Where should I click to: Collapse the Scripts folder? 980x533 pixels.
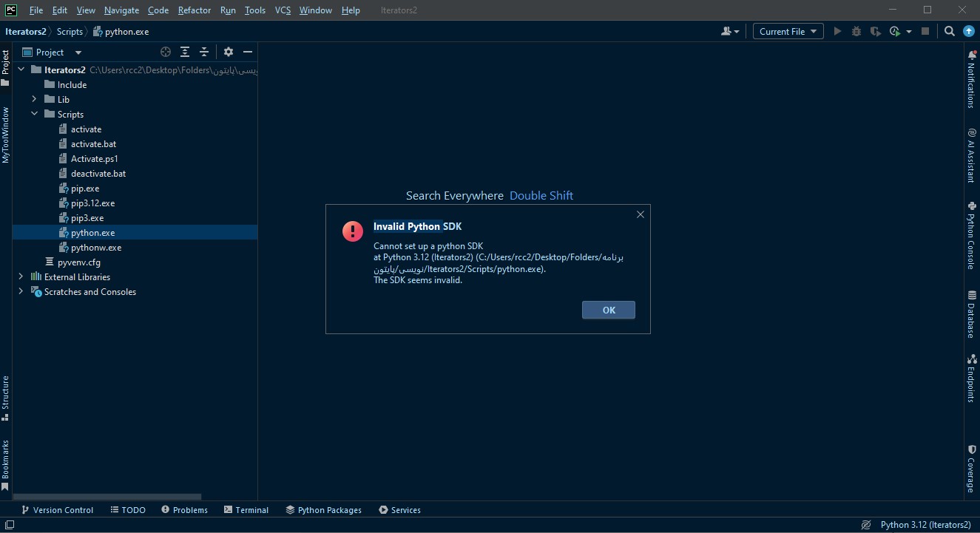[34, 114]
